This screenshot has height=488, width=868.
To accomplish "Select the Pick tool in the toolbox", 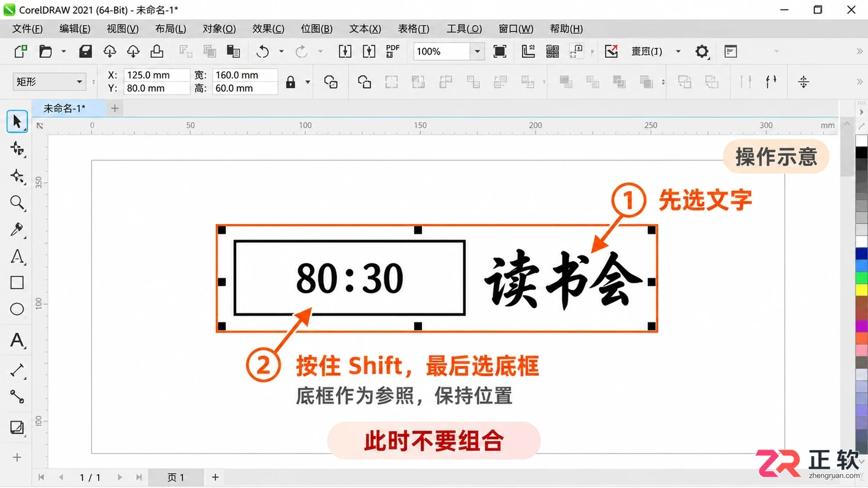I will click(x=17, y=122).
